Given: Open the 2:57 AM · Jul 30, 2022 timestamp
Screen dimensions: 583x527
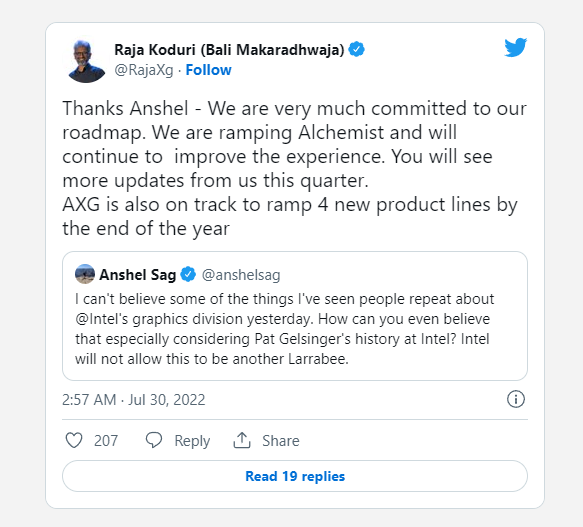Looking at the screenshot, I should (133, 400).
